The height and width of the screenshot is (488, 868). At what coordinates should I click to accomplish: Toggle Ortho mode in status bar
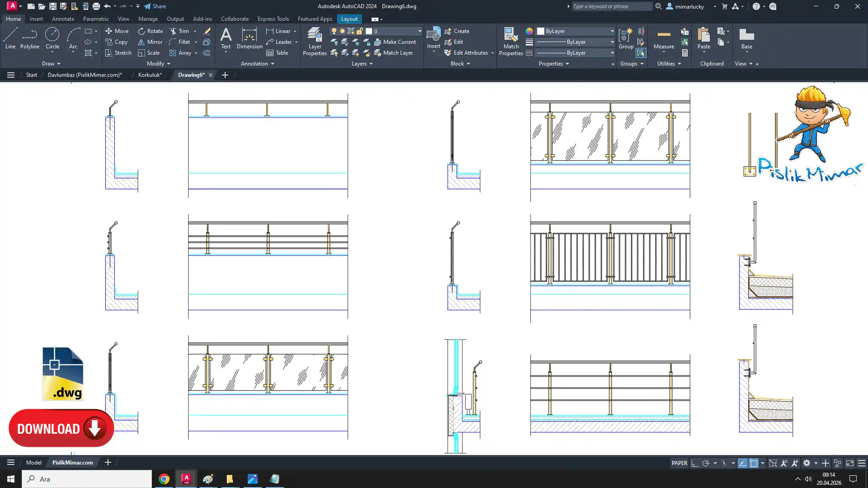pos(695,463)
